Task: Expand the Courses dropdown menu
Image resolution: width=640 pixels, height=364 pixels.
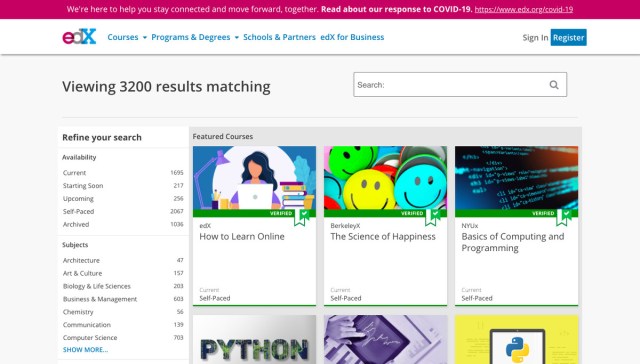Action: (x=127, y=37)
